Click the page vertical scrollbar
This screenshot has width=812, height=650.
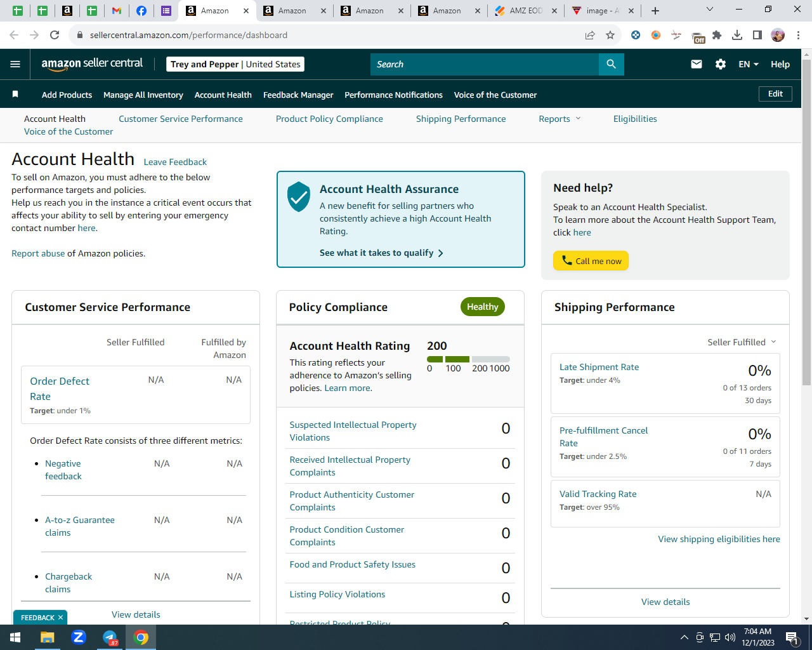click(807, 222)
